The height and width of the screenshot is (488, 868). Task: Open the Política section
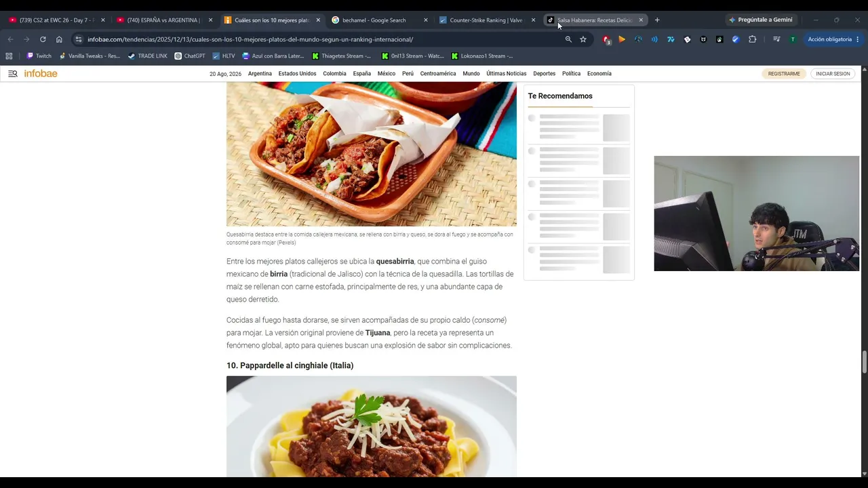(x=571, y=73)
